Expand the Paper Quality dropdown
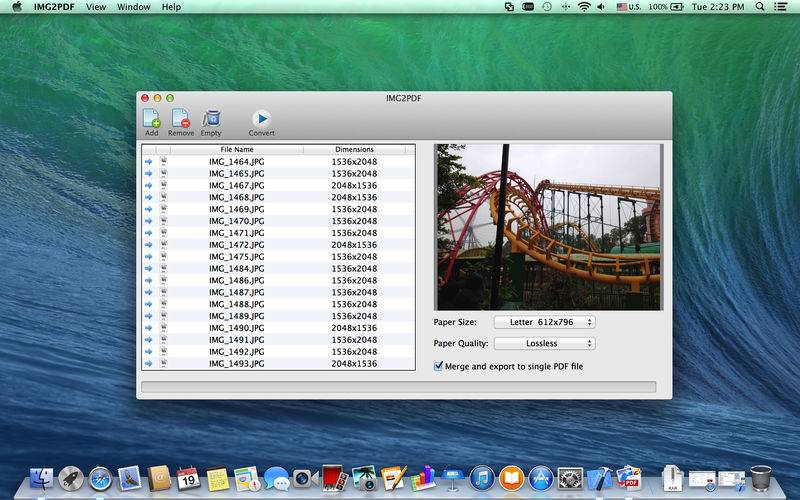 [544, 343]
